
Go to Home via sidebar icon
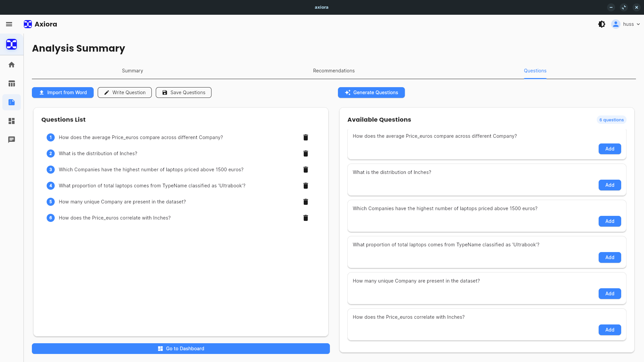point(11,65)
